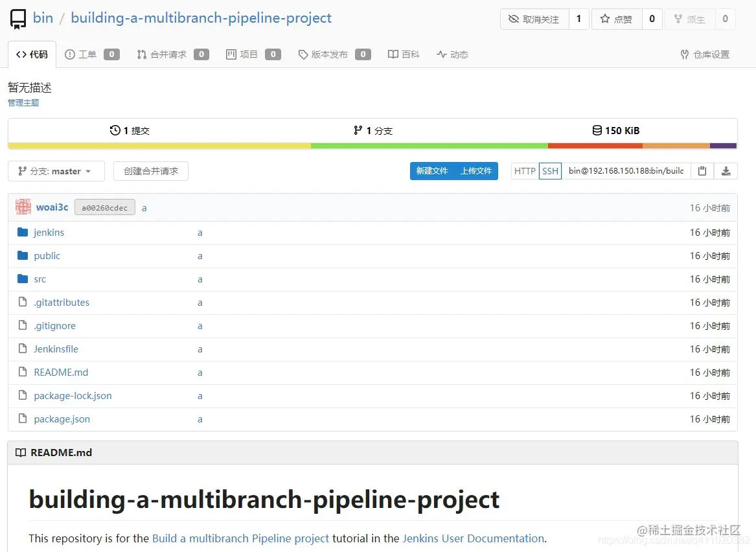Screen dimensions: 756x552
Task: Switch to the 版本发布 tab
Action: pyautogui.click(x=334, y=54)
